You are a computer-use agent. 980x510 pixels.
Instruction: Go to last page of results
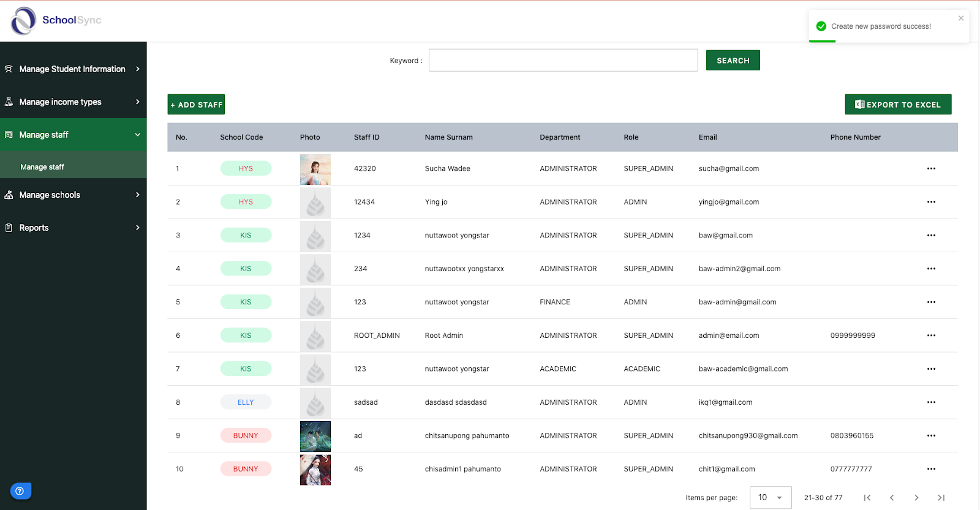coord(941,498)
